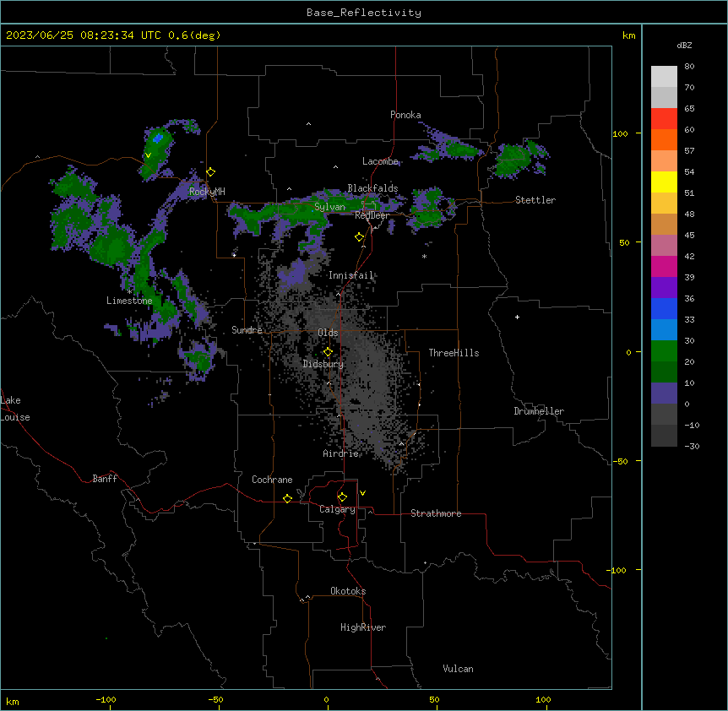Select the bright green 20-30 dBZ swatch
Screen dimensions: 728x711
[x=664, y=351]
